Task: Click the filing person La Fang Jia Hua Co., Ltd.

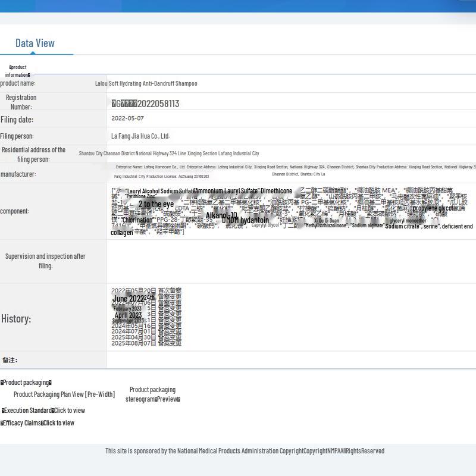Action: click(140, 136)
